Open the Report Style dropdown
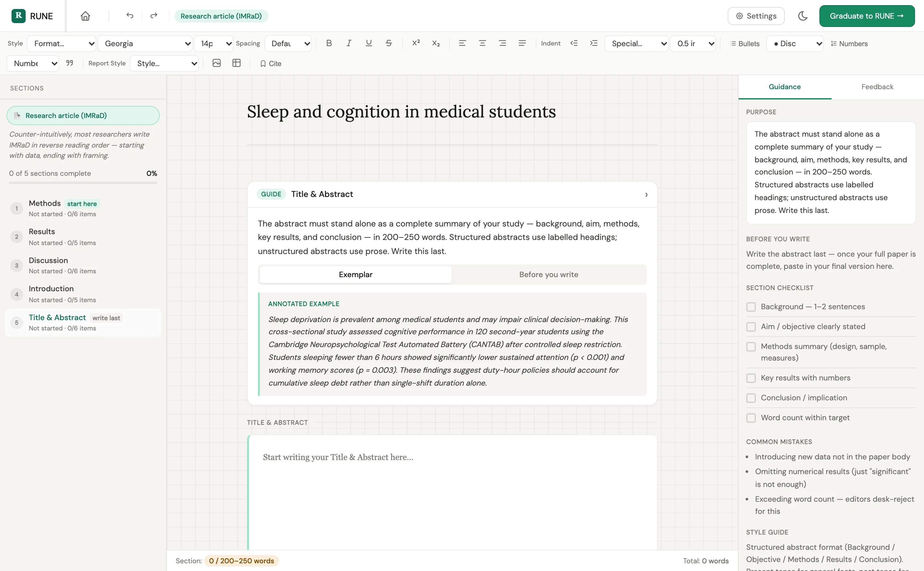924x571 pixels. [x=164, y=64]
